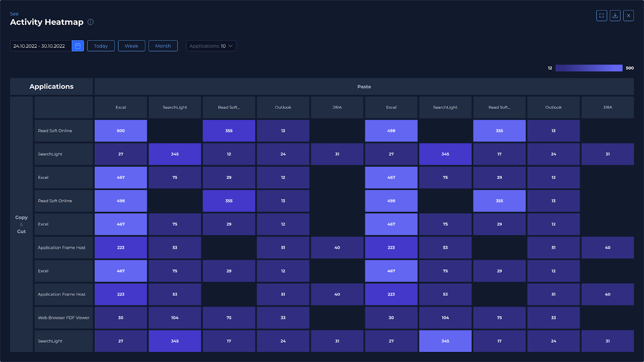
Task: Select the Today range button
Action: tap(101, 46)
